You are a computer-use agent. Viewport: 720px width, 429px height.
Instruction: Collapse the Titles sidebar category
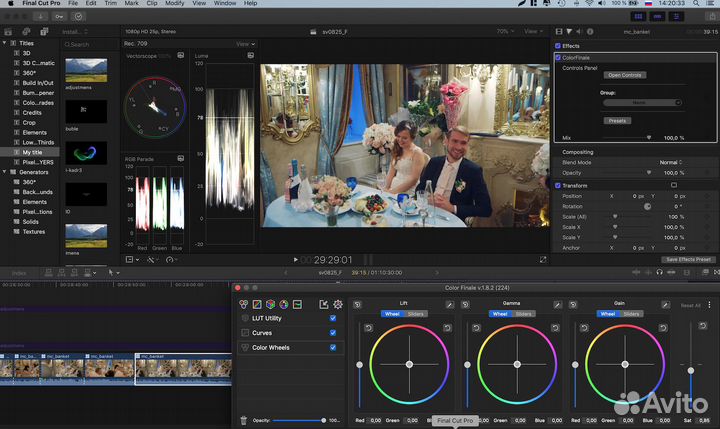click(x=5, y=43)
